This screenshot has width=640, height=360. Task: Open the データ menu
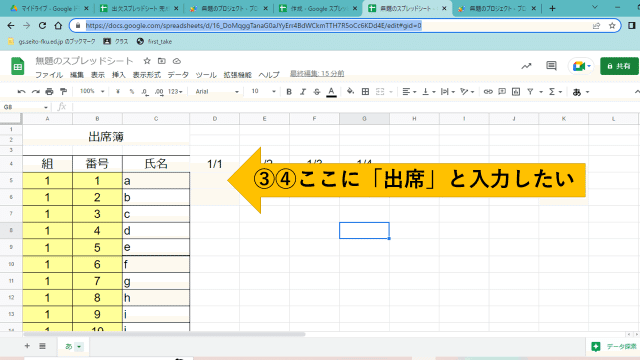coord(178,75)
